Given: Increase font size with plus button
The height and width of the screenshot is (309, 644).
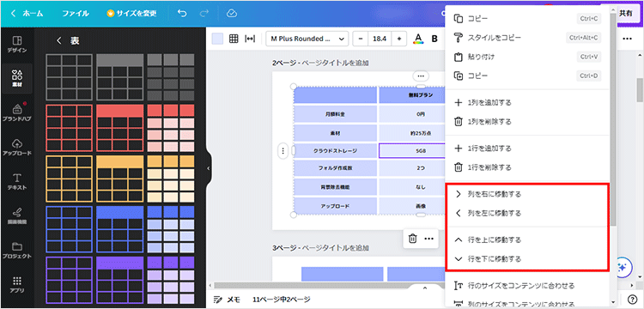Looking at the screenshot, I should (x=398, y=39).
